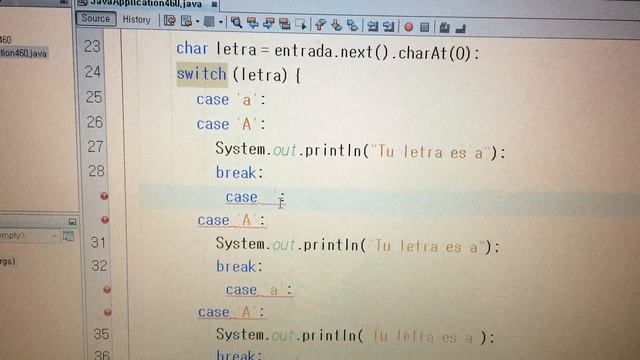This screenshot has width=640, height=360.
Task: Click line number 24 in gutter
Action: tap(93, 72)
